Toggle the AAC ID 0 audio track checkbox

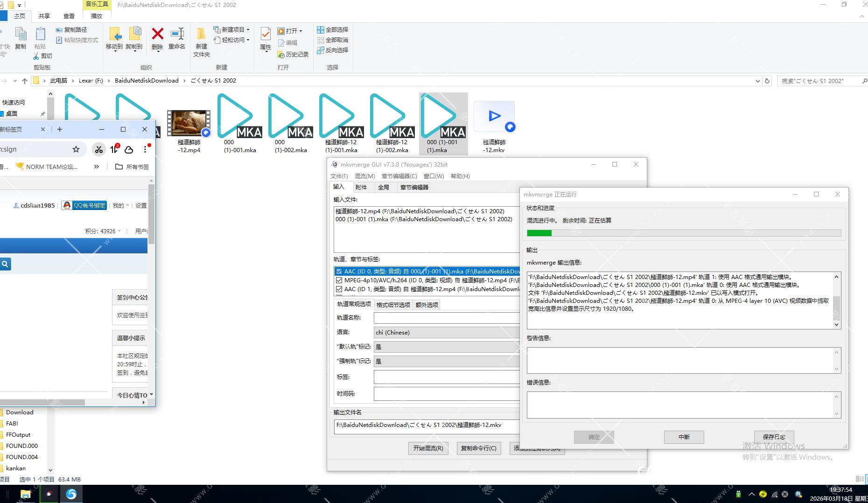[339, 272]
